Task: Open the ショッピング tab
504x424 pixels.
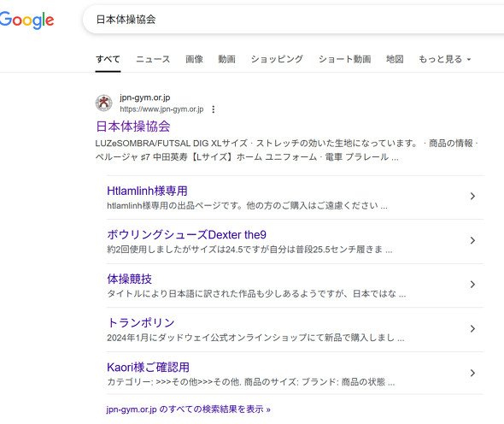Action: pyautogui.click(x=277, y=59)
